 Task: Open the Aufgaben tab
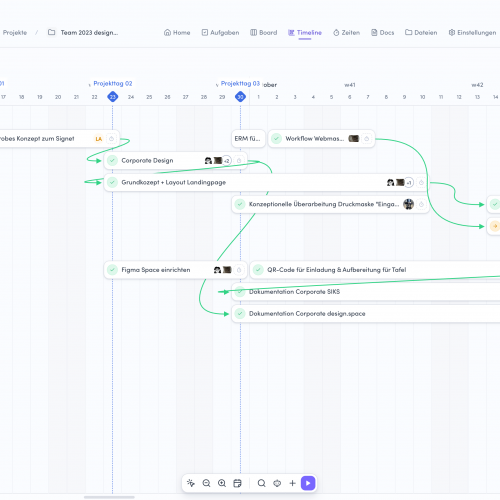[220, 33]
